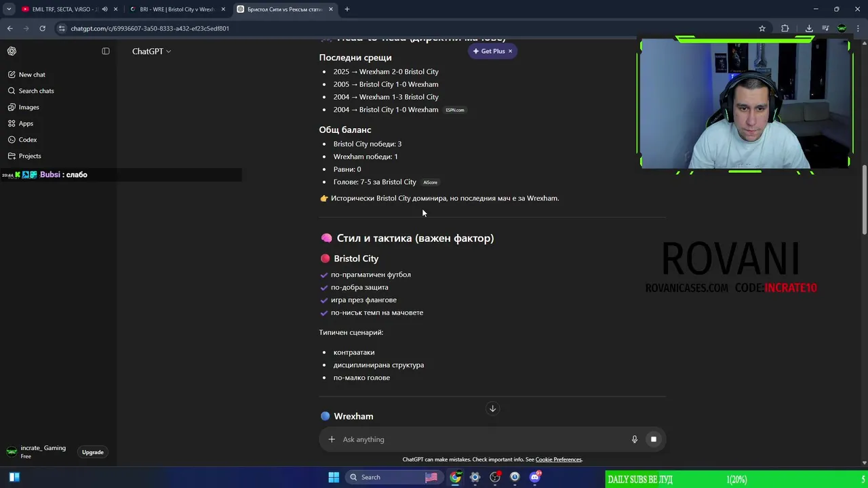The image size is (868, 488).
Task: Go back with the browser back arrow
Action: pyautogui.click(x=9, y=28)
